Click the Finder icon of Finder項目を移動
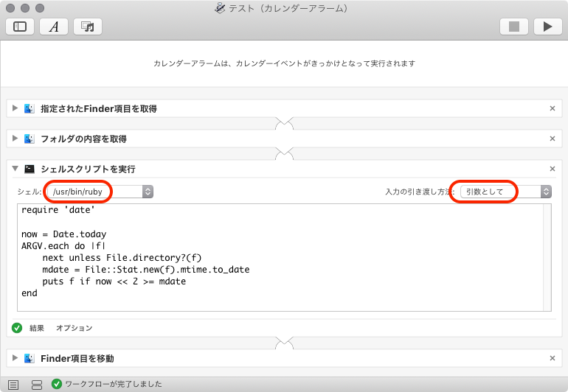 tap(30, 358)
